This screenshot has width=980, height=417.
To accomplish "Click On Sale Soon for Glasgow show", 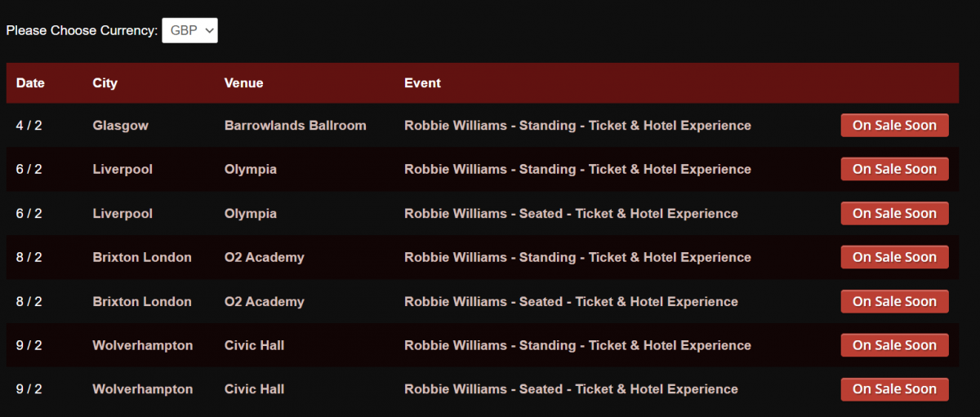I will (894, 126).
